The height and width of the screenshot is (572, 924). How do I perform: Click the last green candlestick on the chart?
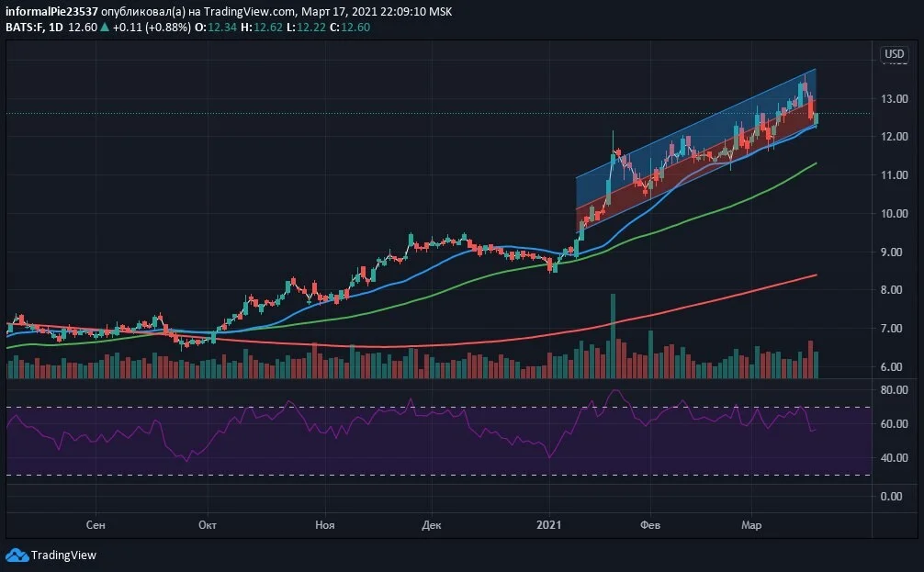coord(817,119)
